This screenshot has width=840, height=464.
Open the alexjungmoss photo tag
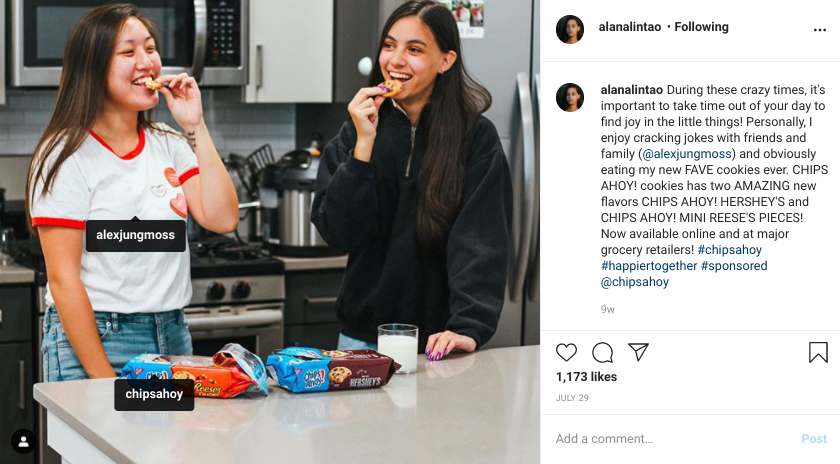136,235
